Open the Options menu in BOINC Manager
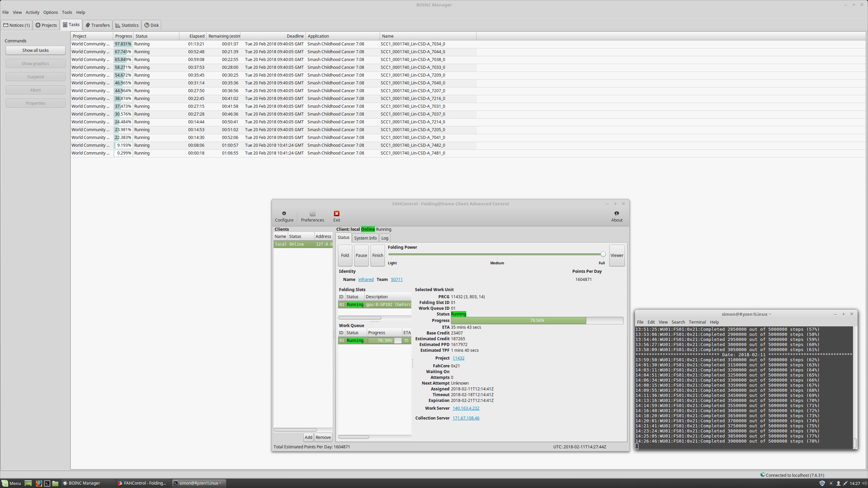 click(x=51, y=12)
